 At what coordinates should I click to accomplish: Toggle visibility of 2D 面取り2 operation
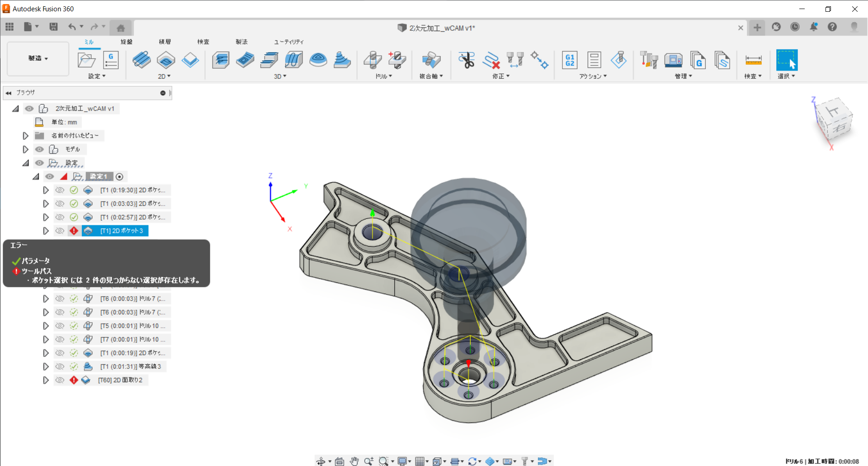click(60, 380)
